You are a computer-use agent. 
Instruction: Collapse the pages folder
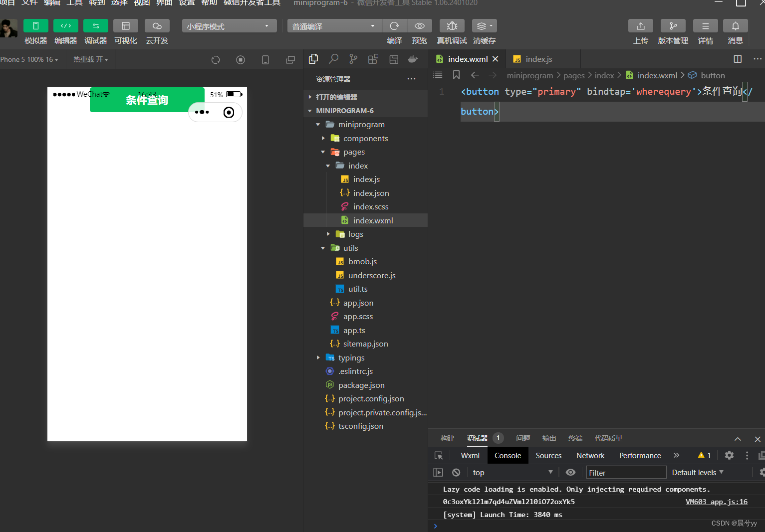(x=366, y=152)
